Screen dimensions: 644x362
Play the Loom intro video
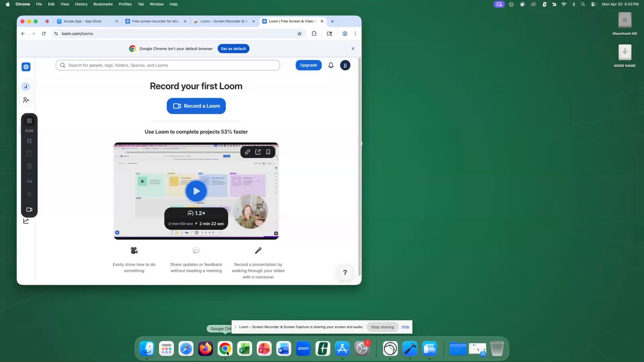[196, 191]
